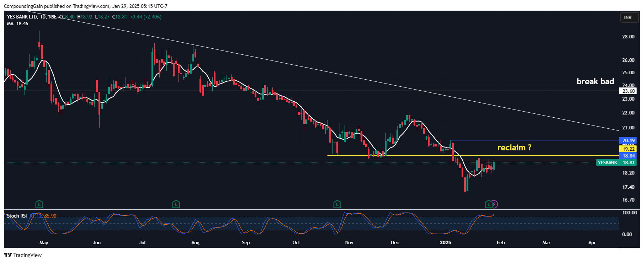The height and width of the screenshot is (262, 644).
Task: Click the Feb label on time axis
Action: pos(501,242)
